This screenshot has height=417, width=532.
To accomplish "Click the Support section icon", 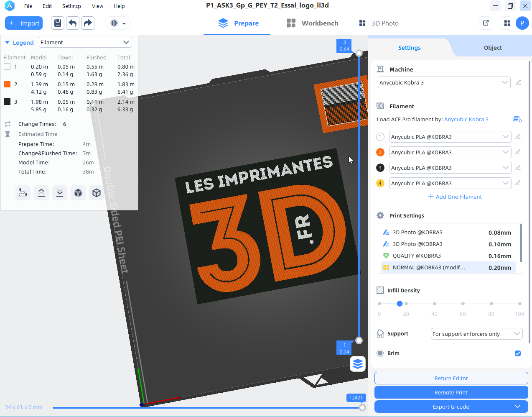I will [x=380, y=333].
